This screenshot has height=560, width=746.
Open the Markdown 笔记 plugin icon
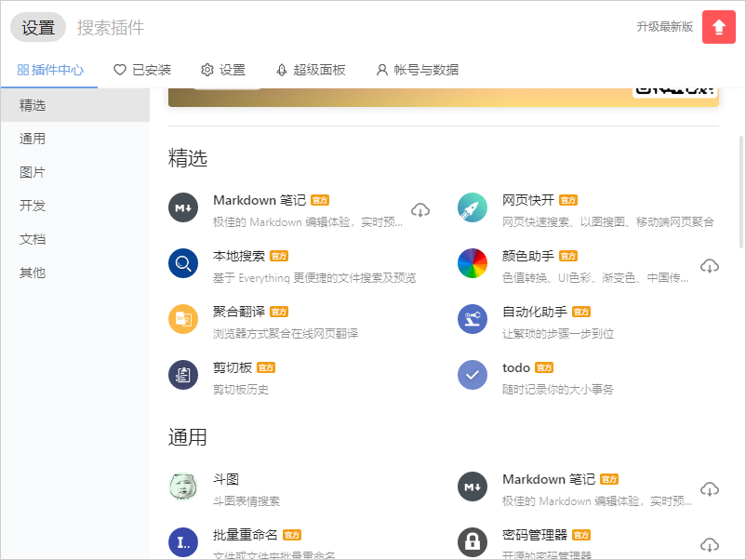click(x=183, y=208)
